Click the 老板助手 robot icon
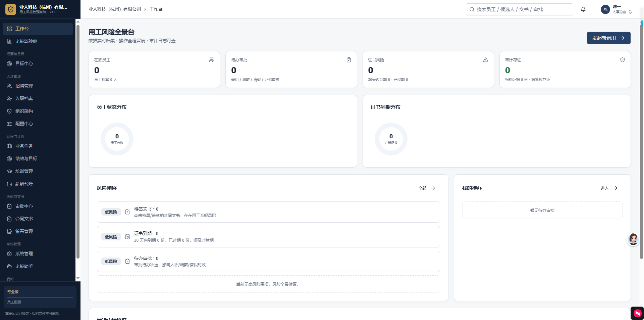The height and width of the screenshot is (320, 644). tap(9, 266)
